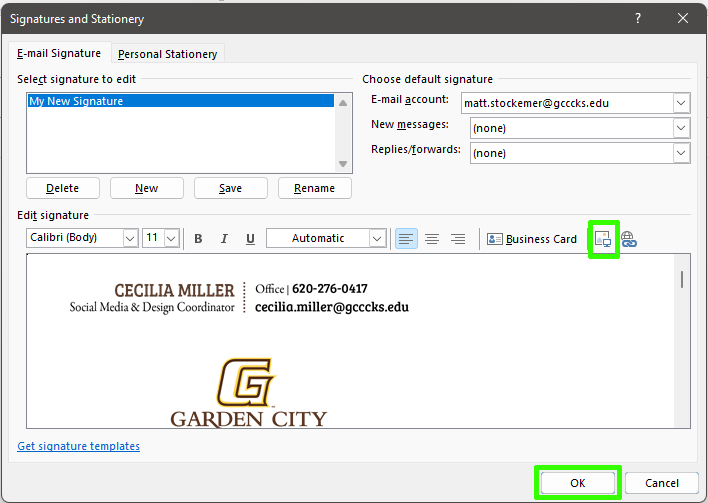Insert a Business Card
The width and height of the screenshot is (708, 503).
pos(532,239)
